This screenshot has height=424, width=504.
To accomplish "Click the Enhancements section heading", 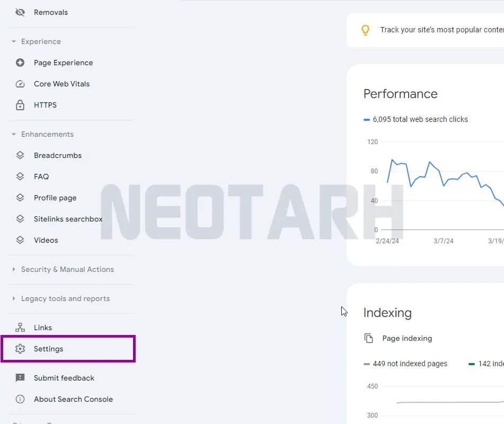I will pyautogui.click(x=47, y=134).
